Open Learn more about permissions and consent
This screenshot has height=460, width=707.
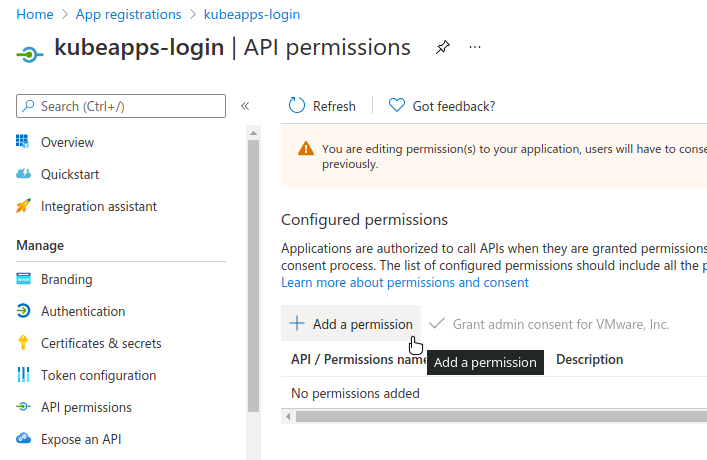[404, 282]
